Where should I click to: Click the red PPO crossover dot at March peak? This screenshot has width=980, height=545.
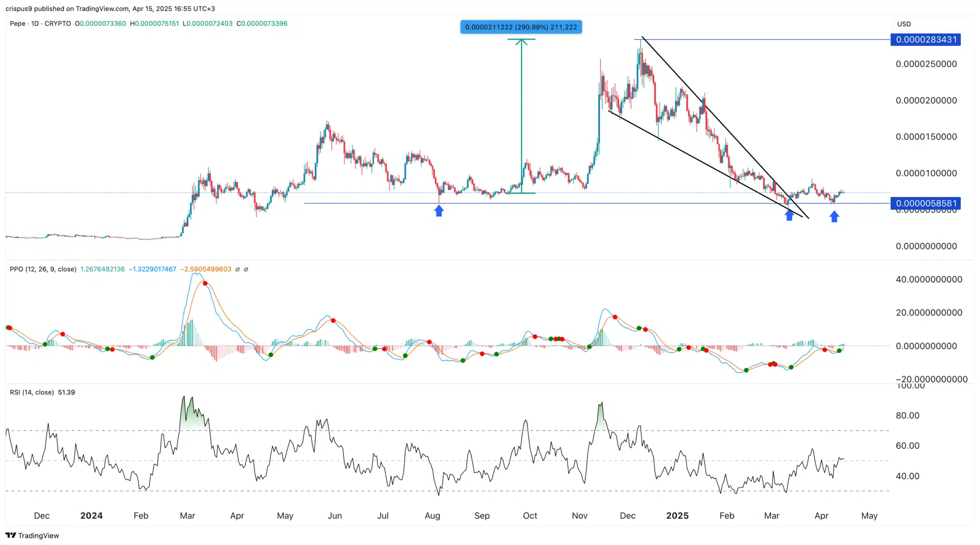pos(205,284)
